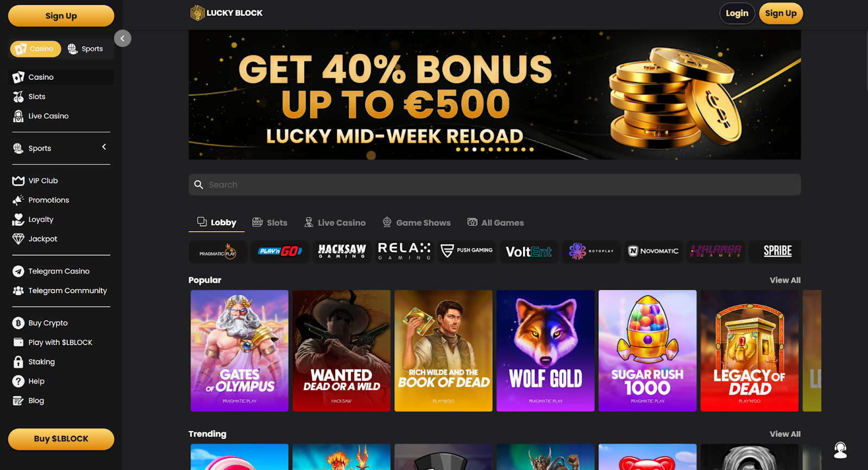Screen dimensions: 868x470
Task: Open the live chat support icon
Action: 840,450
